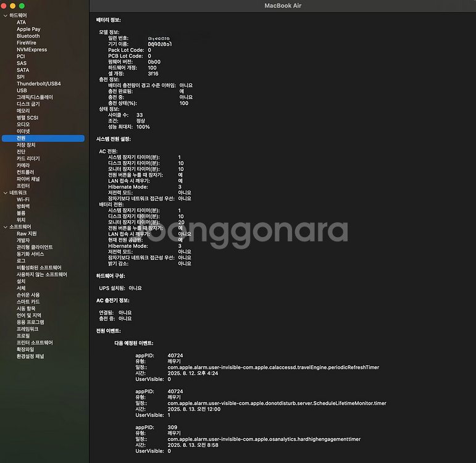The width and height of the screenshot is (476, 463).
Task: Select Bluetooth in the sidebar
Action: (28, 36)
